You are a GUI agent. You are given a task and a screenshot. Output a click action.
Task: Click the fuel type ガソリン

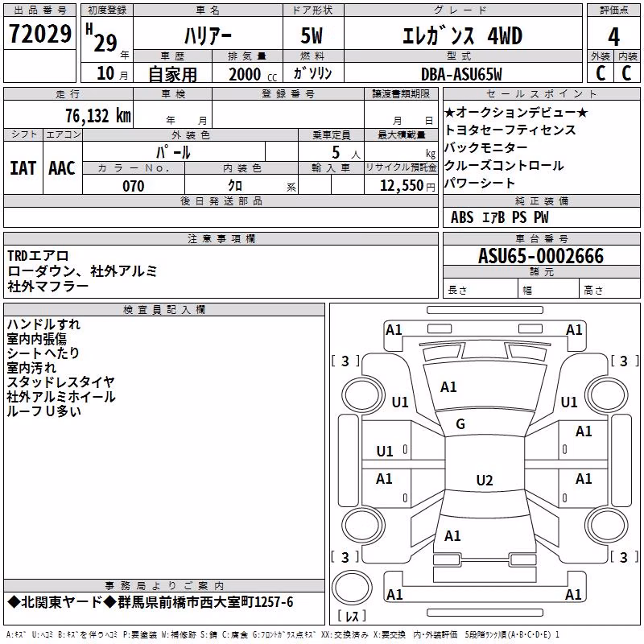tap(312, 73)
